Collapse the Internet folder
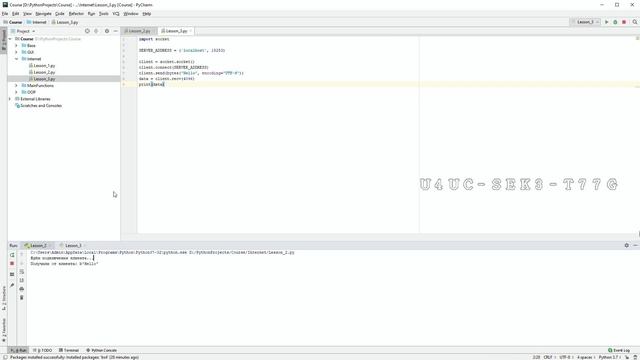Image resolution: width=640 pixels, height=360 pixels. click(x=16, y=59)
